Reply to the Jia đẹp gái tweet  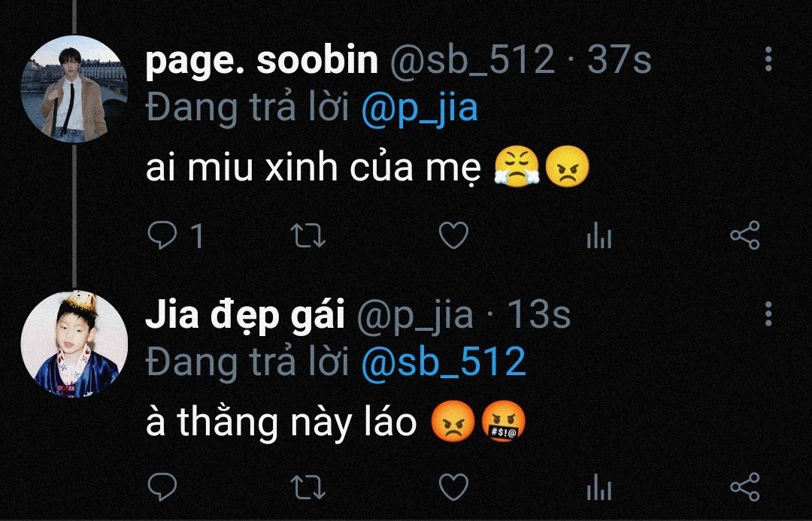click(162, 487)
